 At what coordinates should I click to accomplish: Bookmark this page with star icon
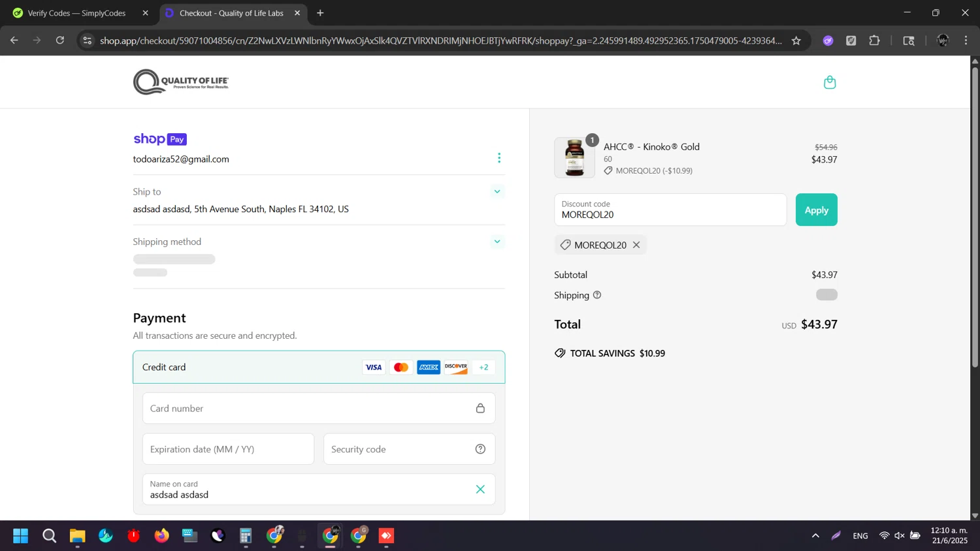tap(796, 40)
